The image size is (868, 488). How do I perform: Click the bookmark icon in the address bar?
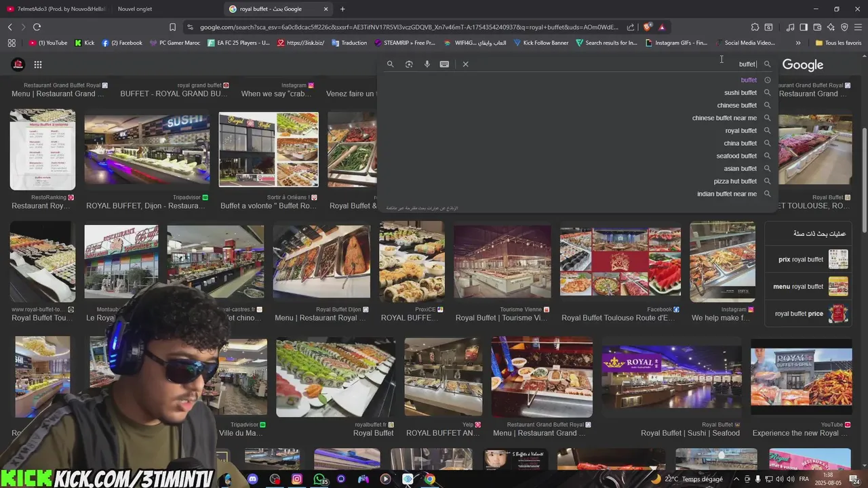(x=172, y=27)
